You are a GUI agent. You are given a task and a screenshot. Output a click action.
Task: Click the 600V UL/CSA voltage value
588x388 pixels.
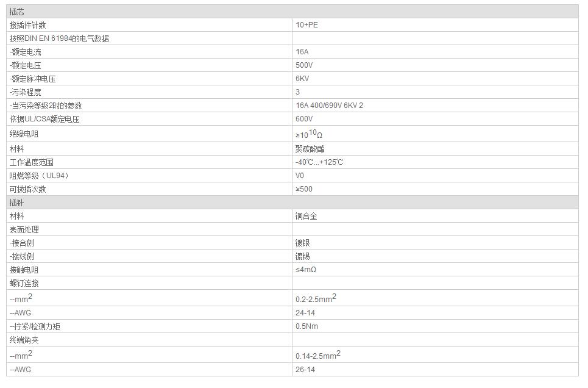tap(304, 119)
